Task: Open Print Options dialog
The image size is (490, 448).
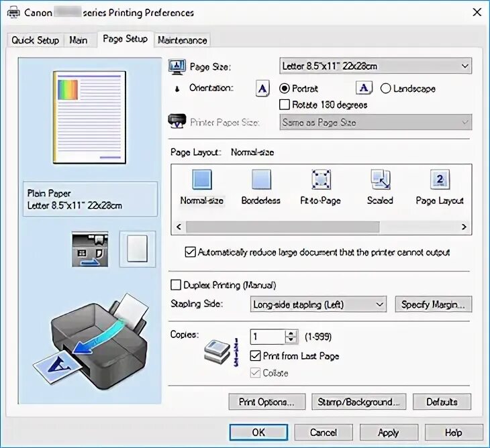Action: tap(266, 402)
